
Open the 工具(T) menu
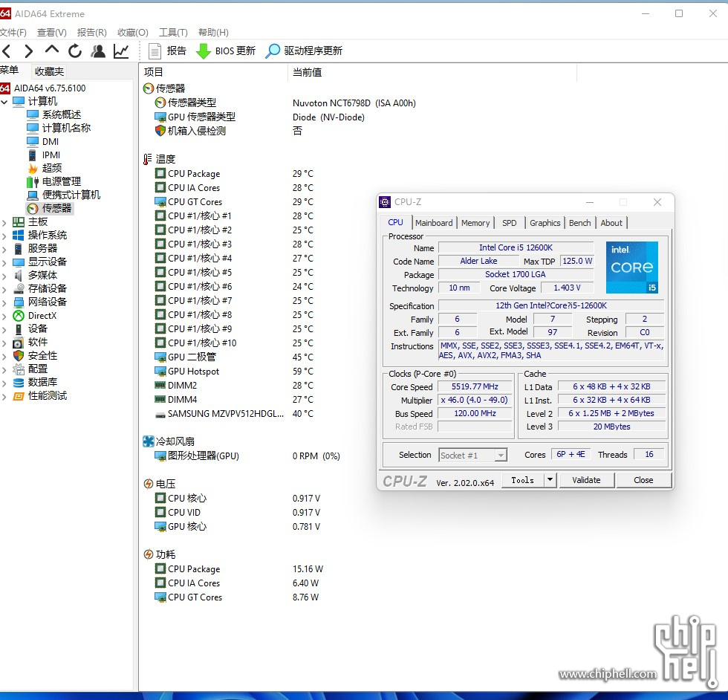173,33
